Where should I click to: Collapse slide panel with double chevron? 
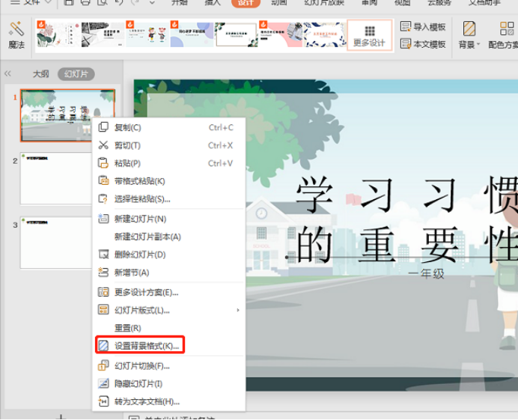coord(7,73)
